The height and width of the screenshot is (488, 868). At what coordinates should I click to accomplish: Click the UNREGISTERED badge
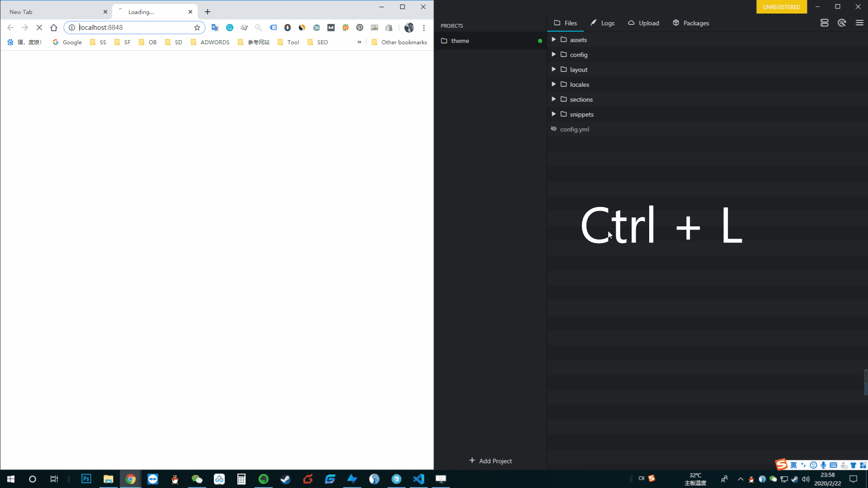[781, 7]
